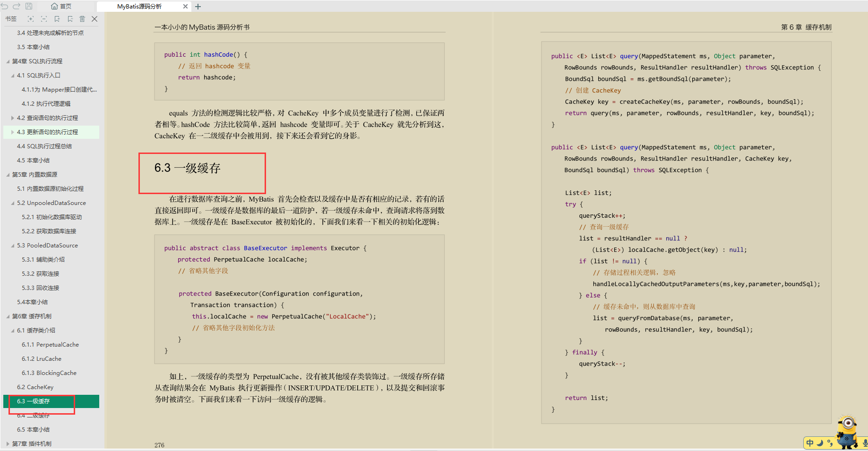This screenshot has width=868, height=451.
Task: Collapse the 第4章 SQL执行流程 node
Action: pos(8,61)
